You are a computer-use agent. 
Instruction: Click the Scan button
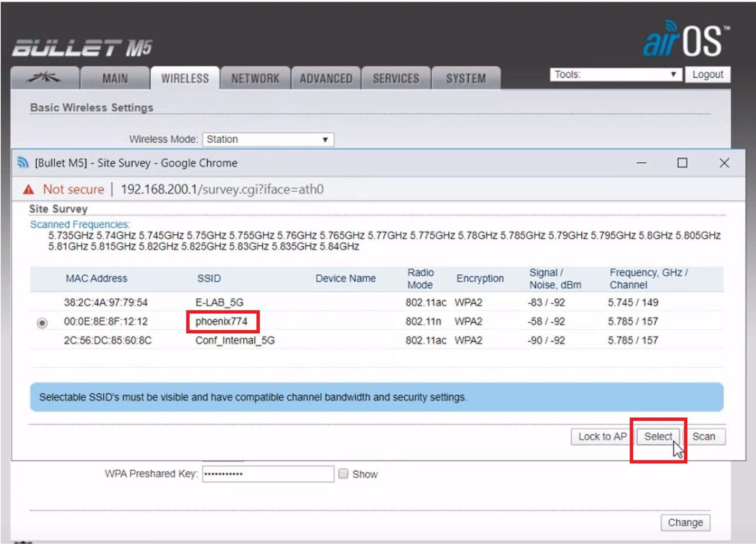click(704, 437)
